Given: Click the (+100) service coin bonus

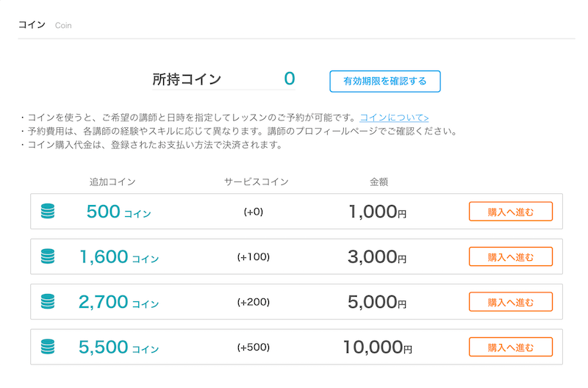Looking at the screenshot, I should pos(254,256).
